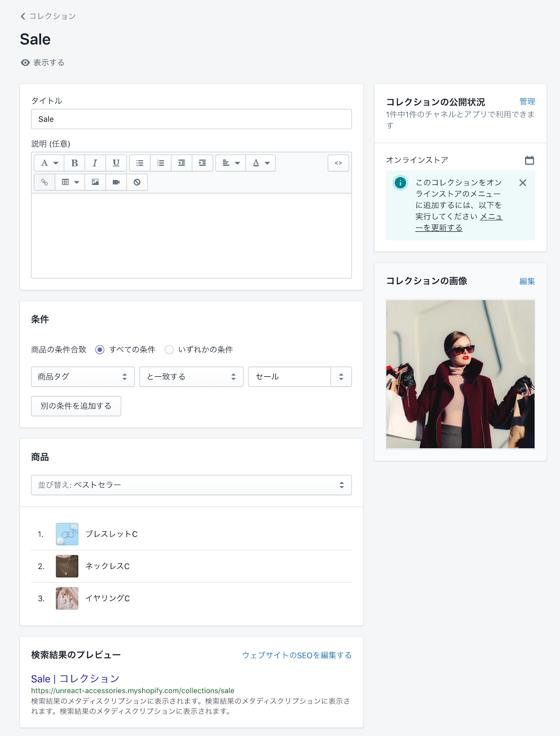The height and width of the screenshot is (736, 560).
Task: Click inside the description text area
Action: (191, 236)
